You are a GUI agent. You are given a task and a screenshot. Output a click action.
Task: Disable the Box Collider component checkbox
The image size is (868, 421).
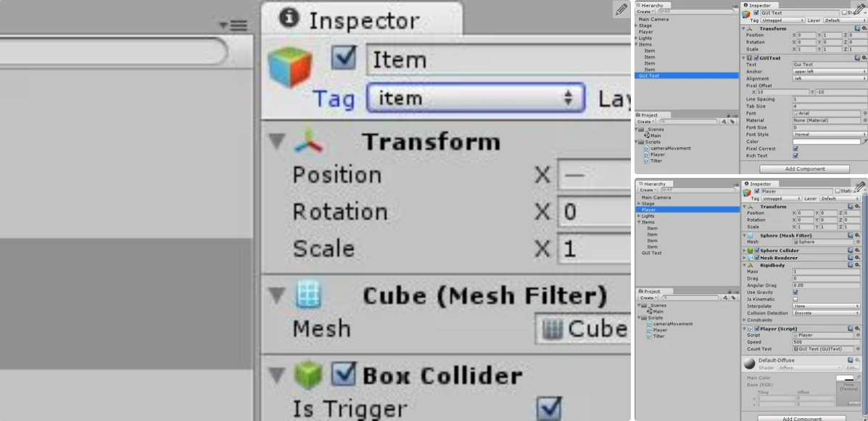point(344,375)
